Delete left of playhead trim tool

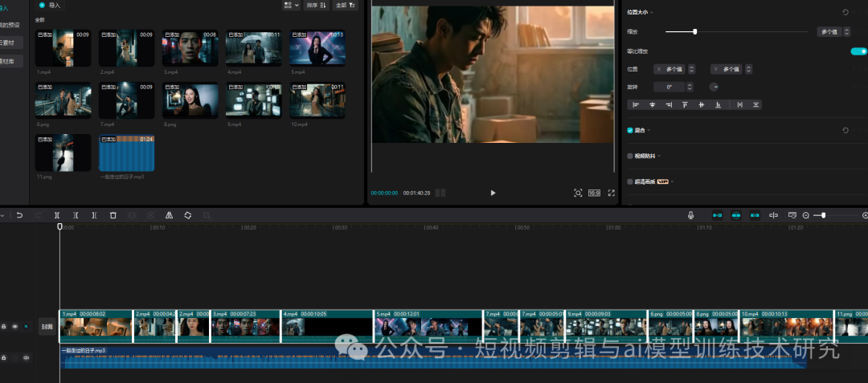[x=76, y=215]
